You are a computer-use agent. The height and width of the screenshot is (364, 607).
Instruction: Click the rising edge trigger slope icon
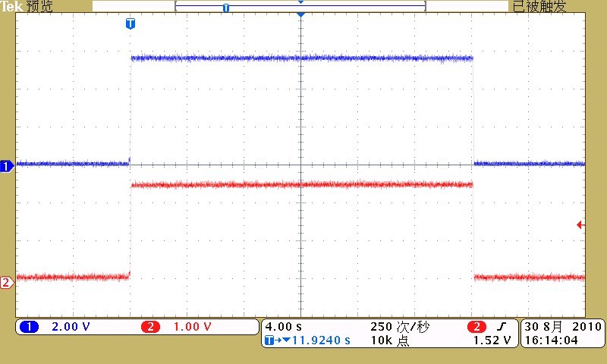point(500,327)
